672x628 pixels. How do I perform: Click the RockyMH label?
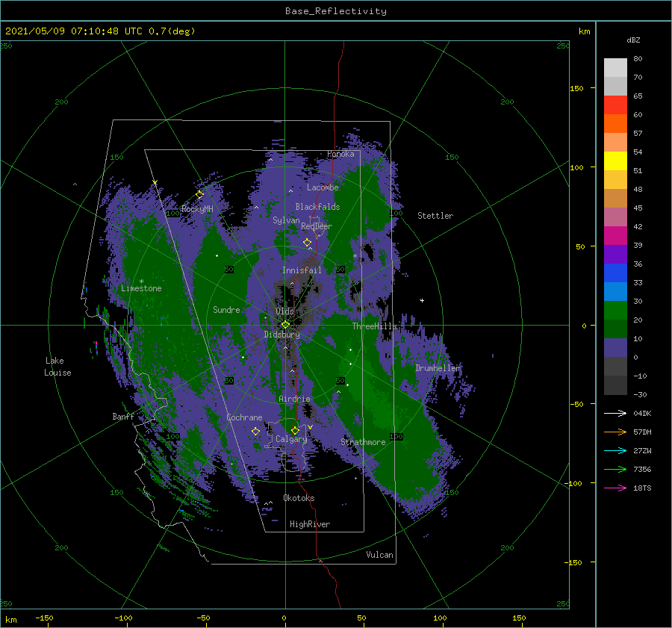click(x=197, y=209)
